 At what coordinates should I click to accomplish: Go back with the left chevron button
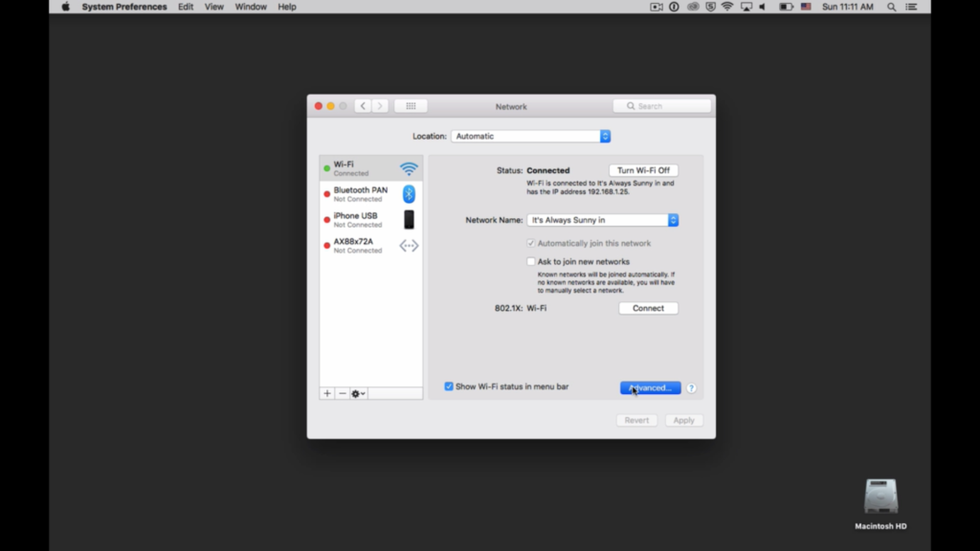tap(363, 106)
